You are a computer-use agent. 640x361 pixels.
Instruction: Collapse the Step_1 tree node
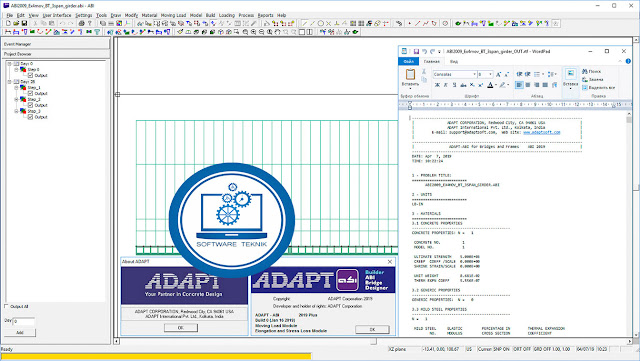(x=16, y=88)
